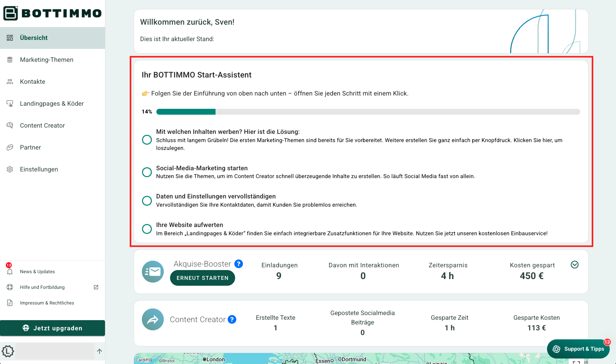Open the Übersicht dashboard menu item
The width and height of the screenshot is (616, 364).
pyautogui.click(x=53, y=38)
